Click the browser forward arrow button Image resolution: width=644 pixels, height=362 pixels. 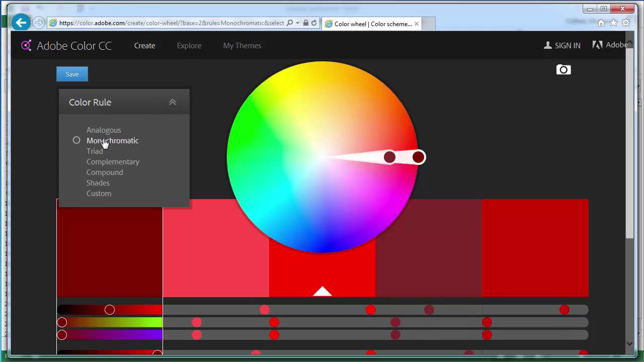coord(38,23)
